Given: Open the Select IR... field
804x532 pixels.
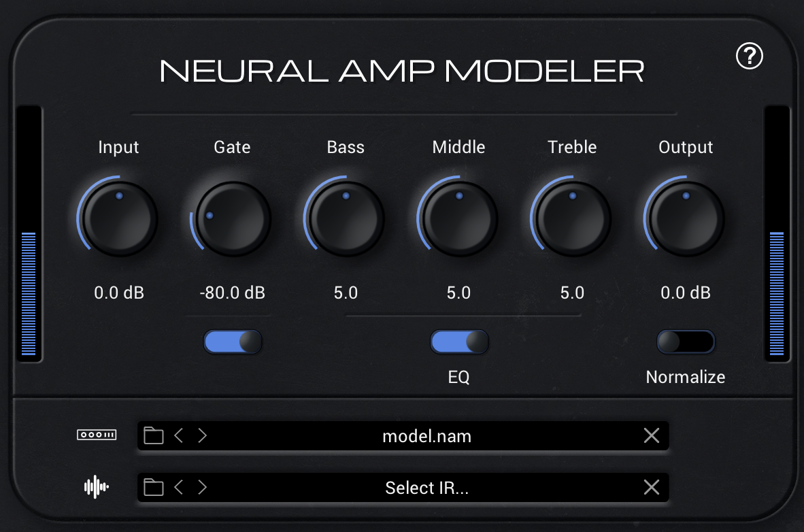Looking at the screenshot, I should click(427, 487).
